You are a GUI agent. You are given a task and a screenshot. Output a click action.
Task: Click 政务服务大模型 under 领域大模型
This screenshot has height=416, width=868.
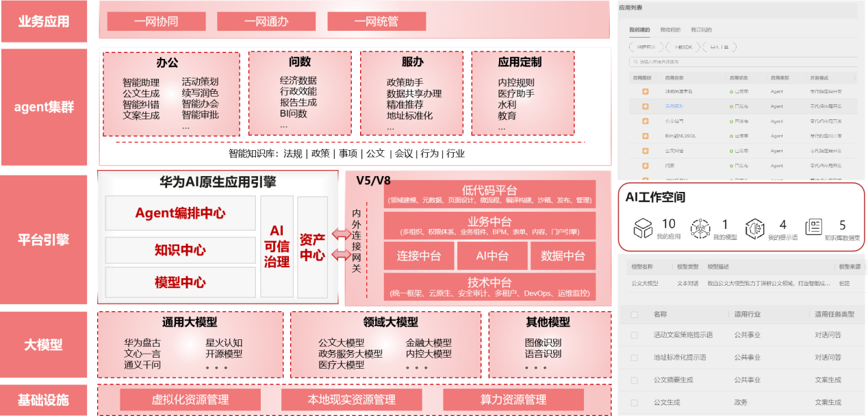pos(350,354)
